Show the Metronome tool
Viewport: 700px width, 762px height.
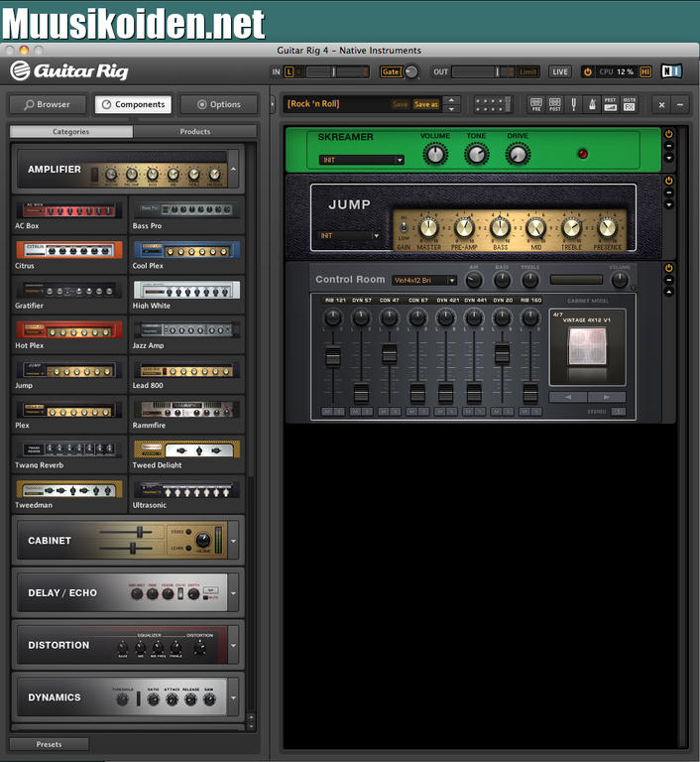click(592, 104)
